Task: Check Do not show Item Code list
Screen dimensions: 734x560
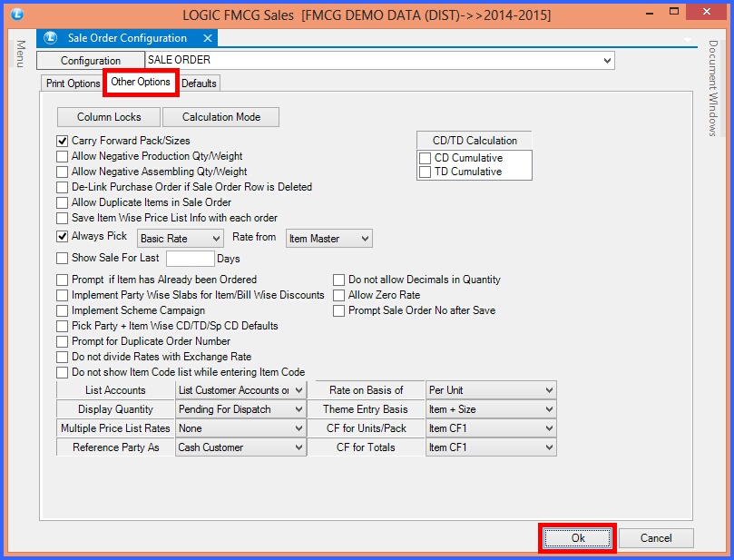Action: pos(62,372)
